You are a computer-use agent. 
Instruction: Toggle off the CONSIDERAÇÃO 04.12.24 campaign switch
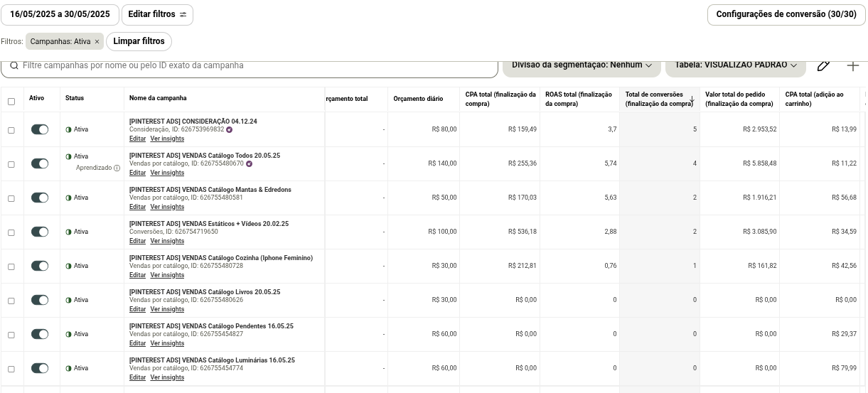pos(40,129)
